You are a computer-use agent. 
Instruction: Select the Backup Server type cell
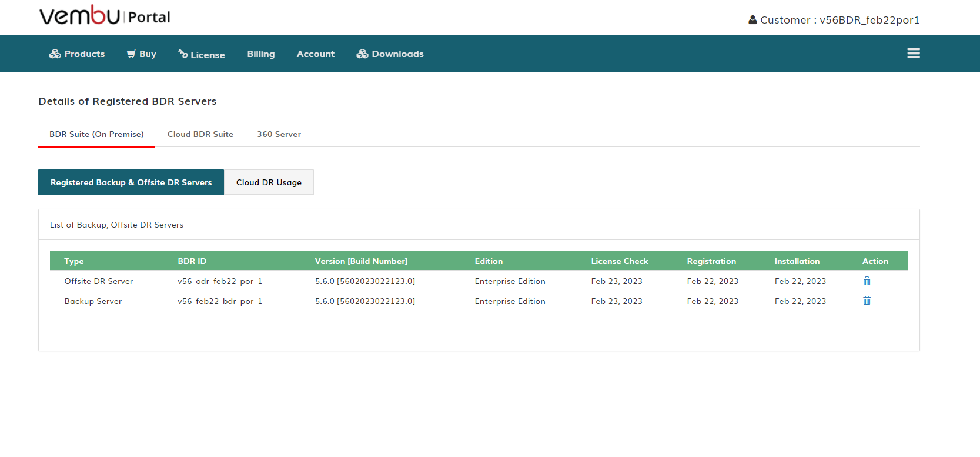(93, 301)
